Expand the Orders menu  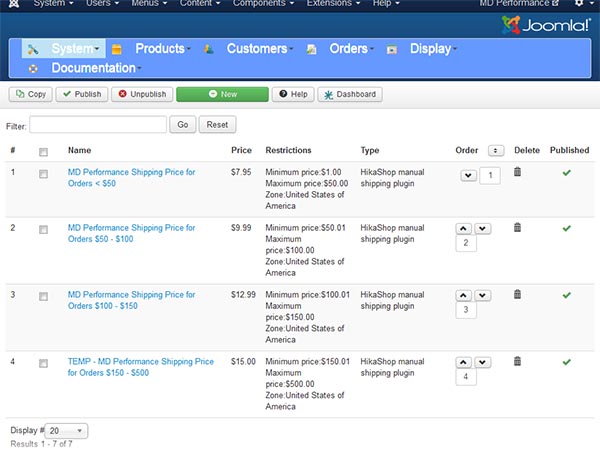click(x=351, y=49)
